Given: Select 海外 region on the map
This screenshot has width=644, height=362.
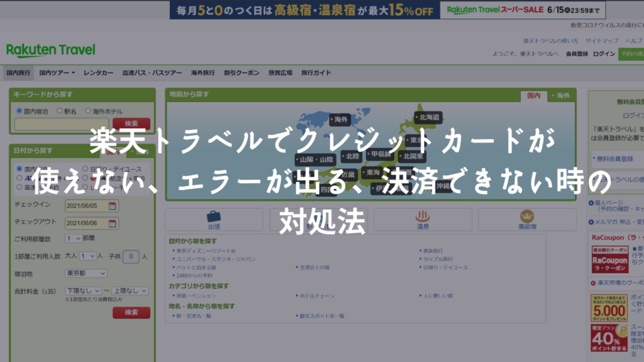Looking at the screenshot, I should (340, 120).
